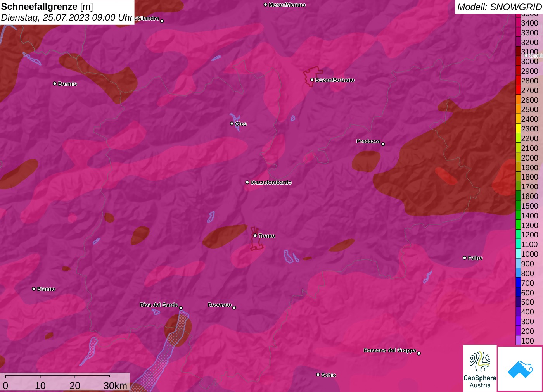Screen dimensions: 543x392
Task: Select the Bozen/Bolzano city marker
Action: pyautogui.click(x=312, y=80)
